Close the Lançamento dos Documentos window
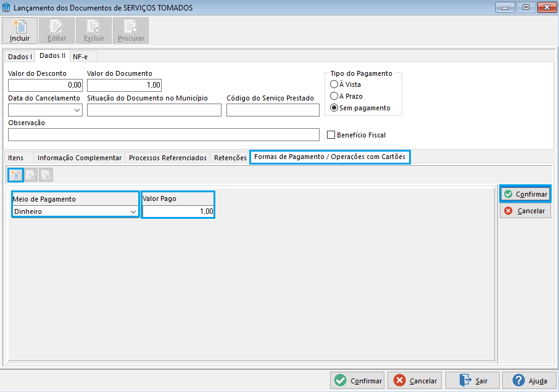Viewport: 559px width, 392px height. tap(547, 7)
